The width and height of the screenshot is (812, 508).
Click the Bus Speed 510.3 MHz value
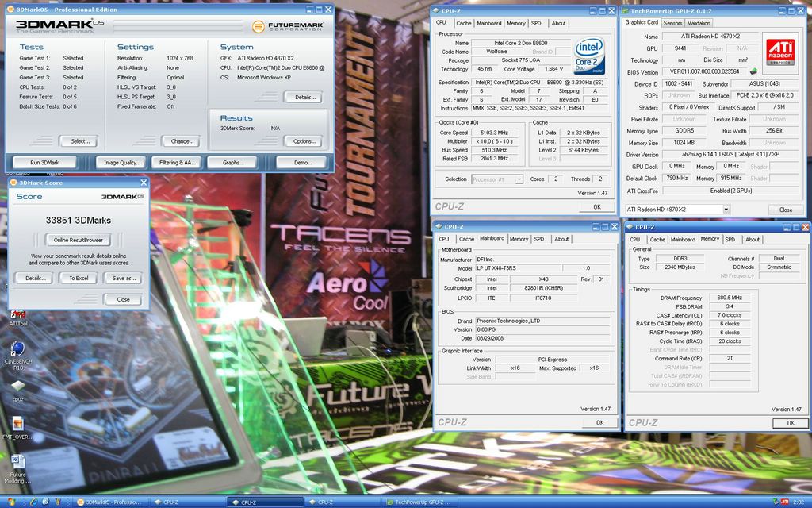[495, 150]
